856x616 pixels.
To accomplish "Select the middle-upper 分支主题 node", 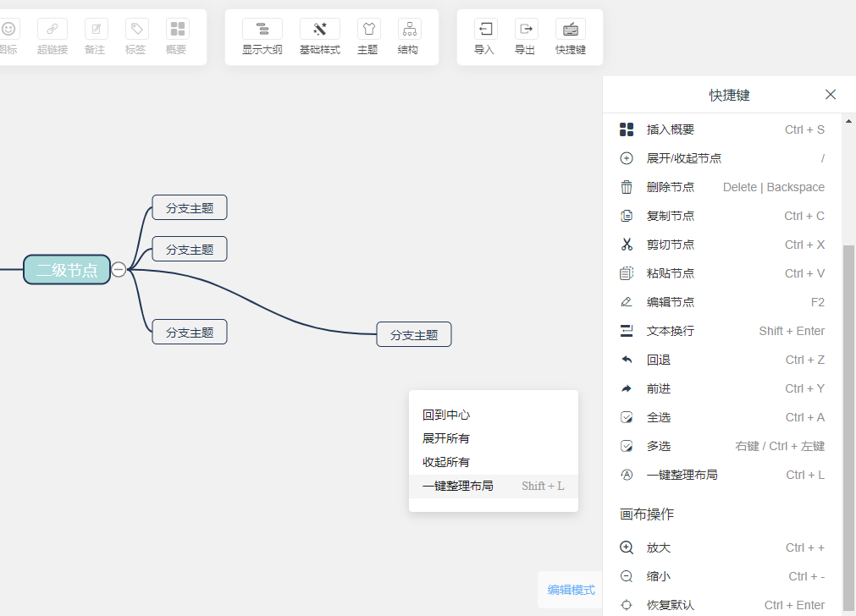I will (190, 249).
